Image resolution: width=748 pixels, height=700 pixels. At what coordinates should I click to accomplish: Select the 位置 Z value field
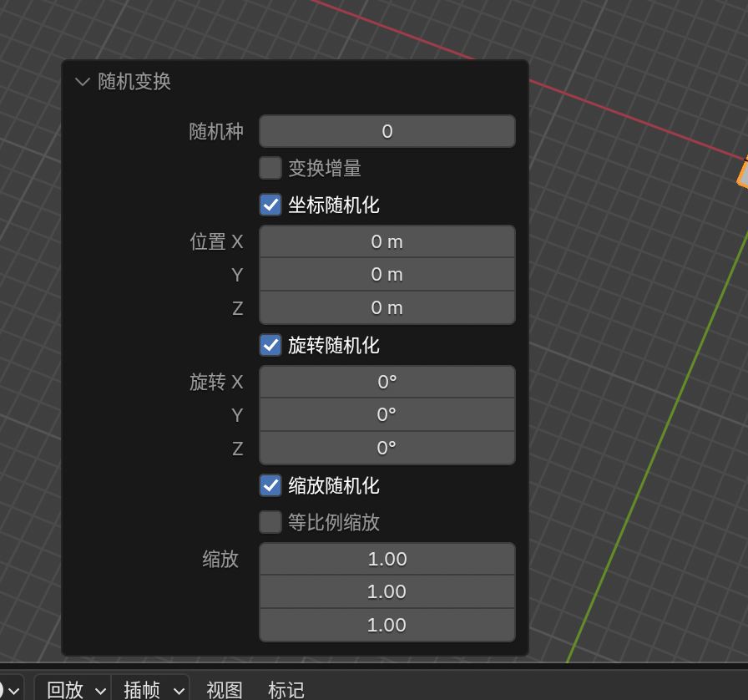click(387, 308)
